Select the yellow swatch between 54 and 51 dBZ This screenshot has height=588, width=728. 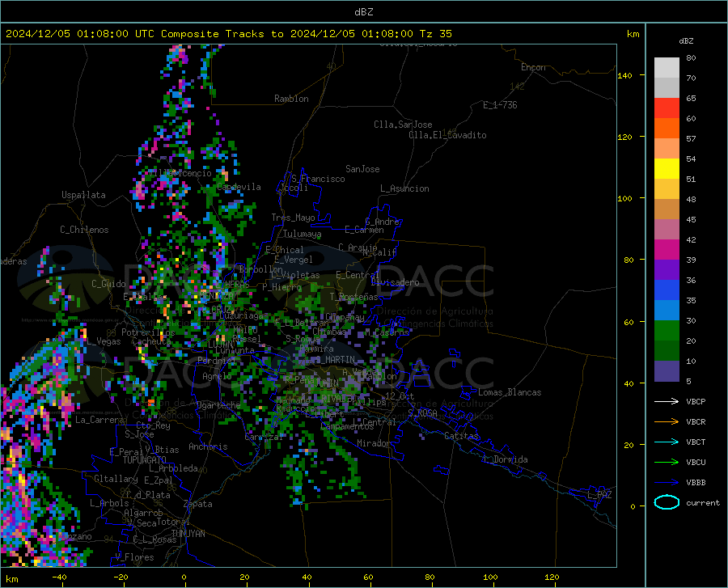[667, 169]
